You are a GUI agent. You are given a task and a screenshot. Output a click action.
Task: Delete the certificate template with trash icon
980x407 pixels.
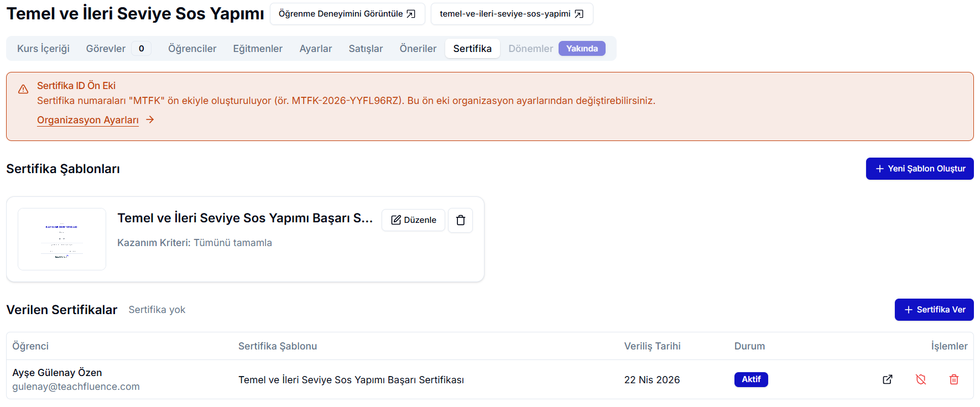460,220
